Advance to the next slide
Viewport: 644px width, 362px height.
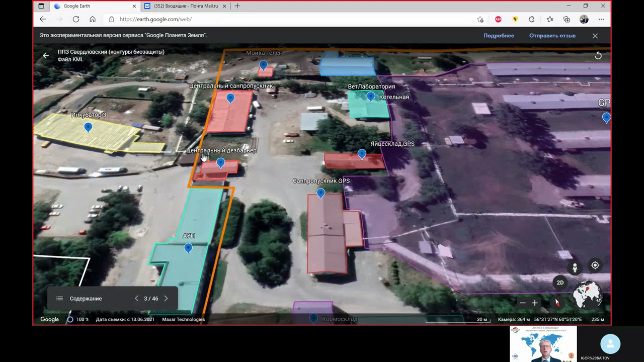click(x=166, y=299)
